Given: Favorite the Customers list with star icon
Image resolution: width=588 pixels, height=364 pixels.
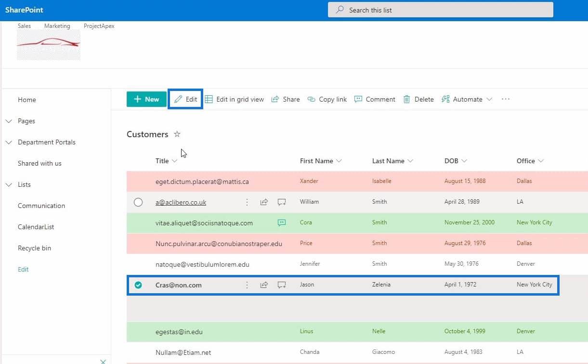Looking at the screenshot, I should [177, 134].
